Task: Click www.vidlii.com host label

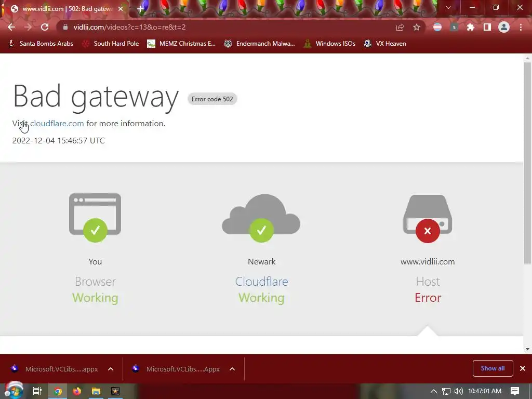Action: point(428,262)
